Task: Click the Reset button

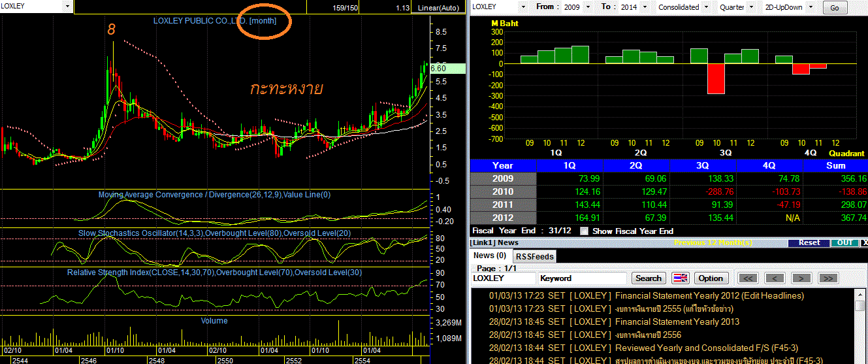Action: (809, 242)
